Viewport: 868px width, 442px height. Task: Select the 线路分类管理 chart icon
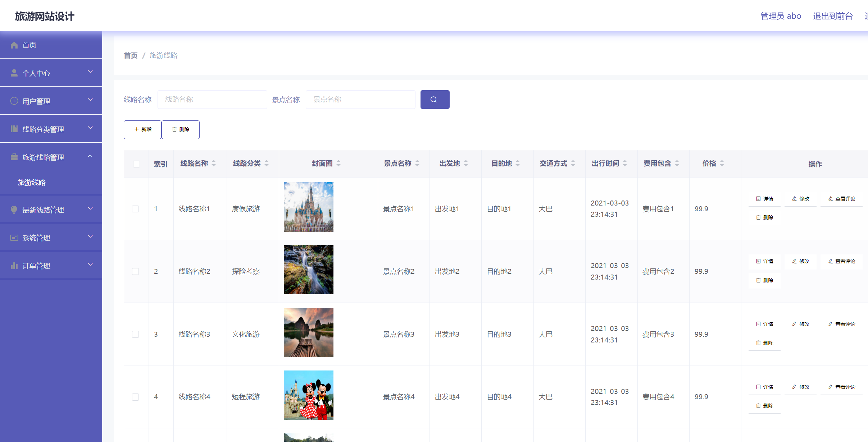[x=14, y=128]
